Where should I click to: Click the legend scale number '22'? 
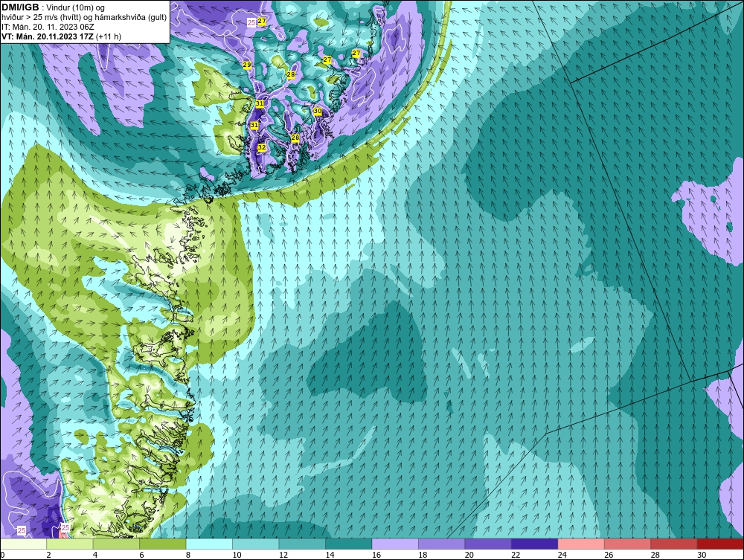click(516, 555)
